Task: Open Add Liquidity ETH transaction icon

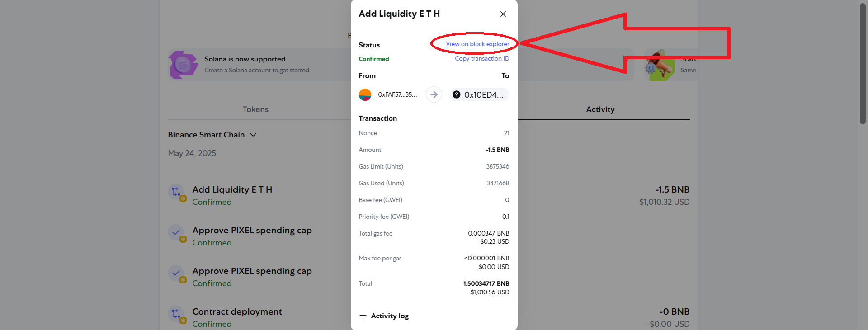Action: click(177, 192)
